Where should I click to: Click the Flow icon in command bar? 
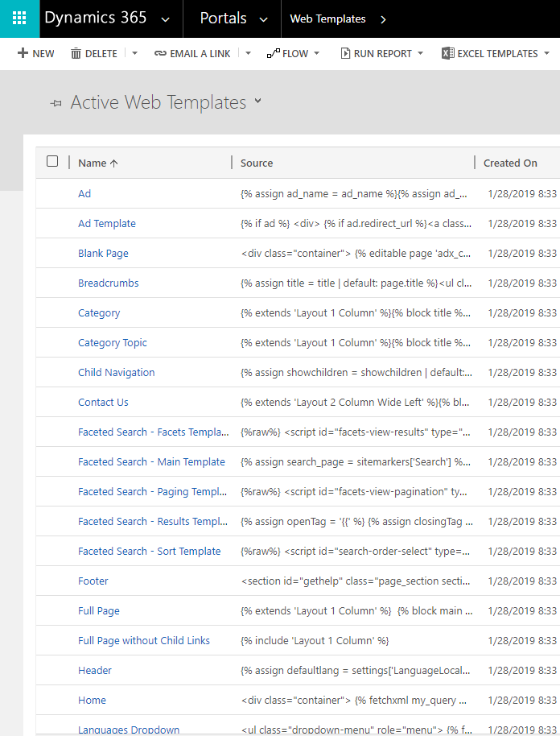(273, 53)
